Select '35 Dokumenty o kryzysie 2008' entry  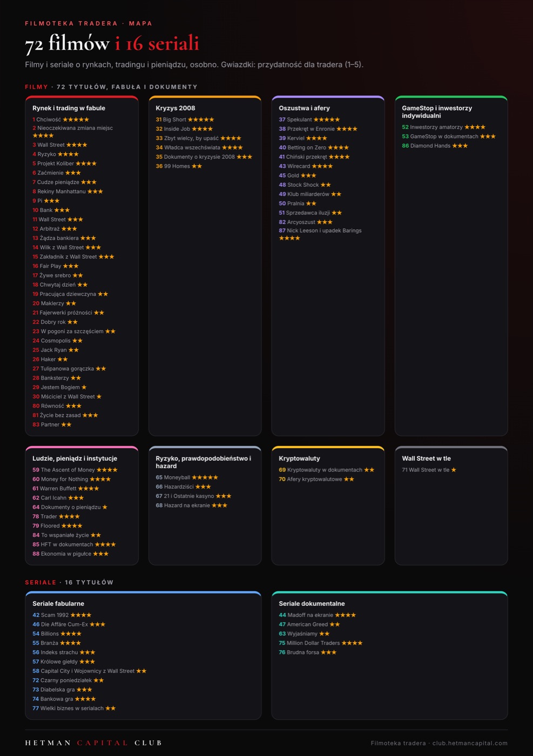click(x=204, y=157)
